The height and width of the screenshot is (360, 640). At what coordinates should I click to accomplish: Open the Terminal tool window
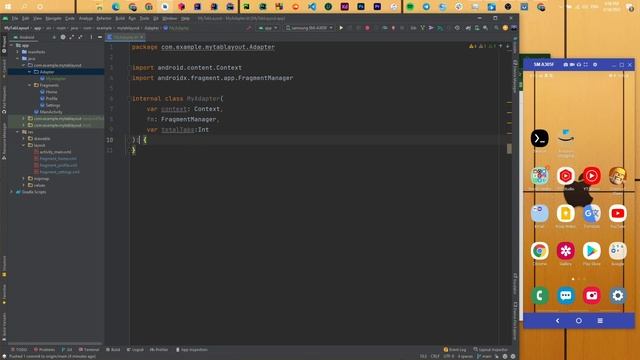pyautogui.click(x=89, y=350)
